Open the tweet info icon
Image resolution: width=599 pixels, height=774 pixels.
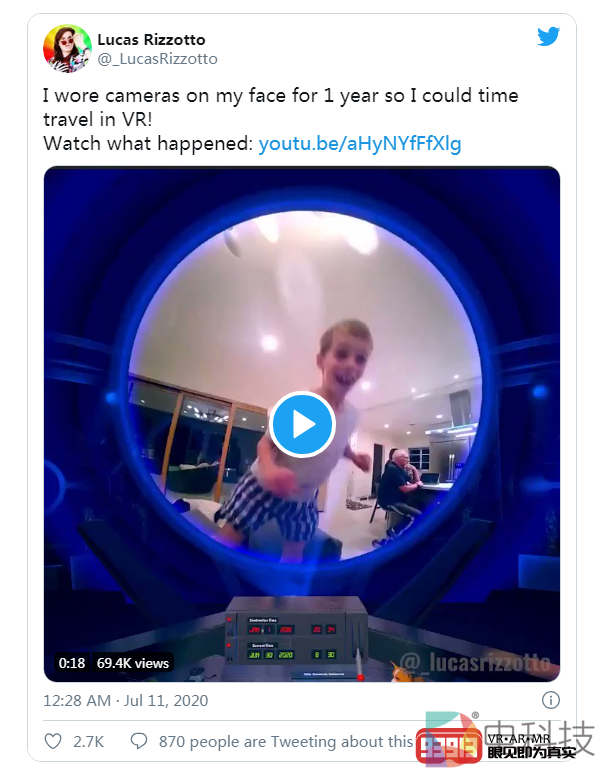[x=551, y=699]
